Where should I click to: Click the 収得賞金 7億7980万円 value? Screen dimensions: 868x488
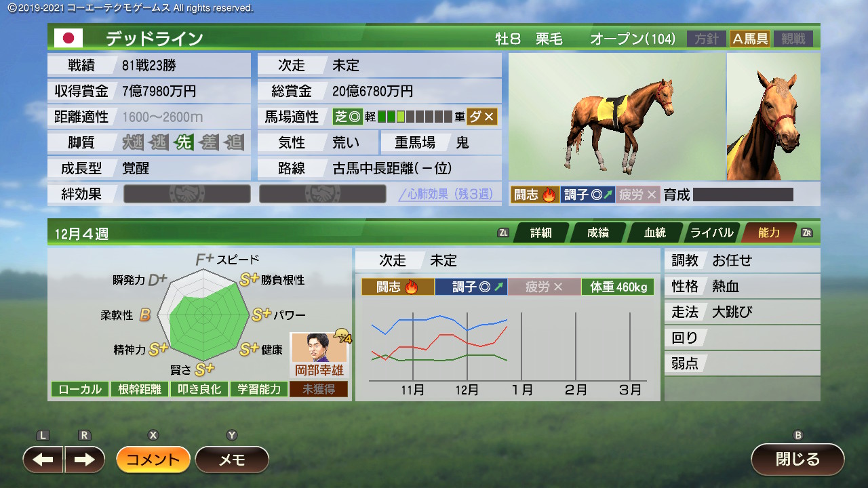(159, 91)
